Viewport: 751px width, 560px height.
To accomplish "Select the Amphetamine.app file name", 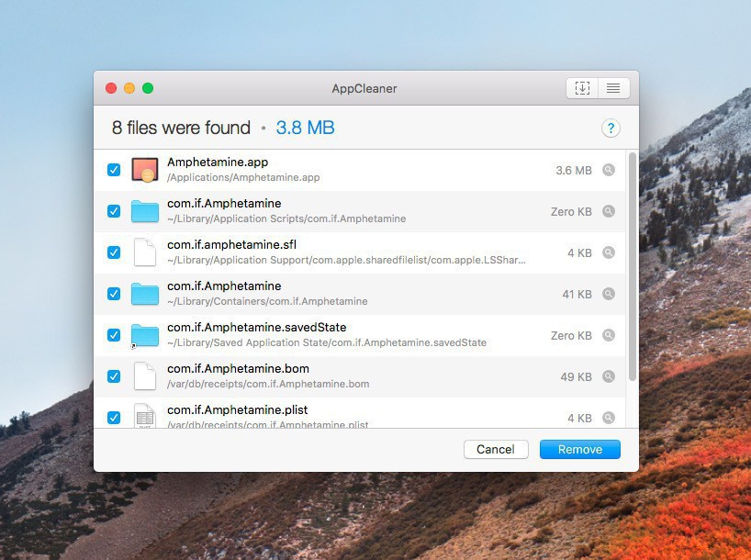I will [218, 162].
